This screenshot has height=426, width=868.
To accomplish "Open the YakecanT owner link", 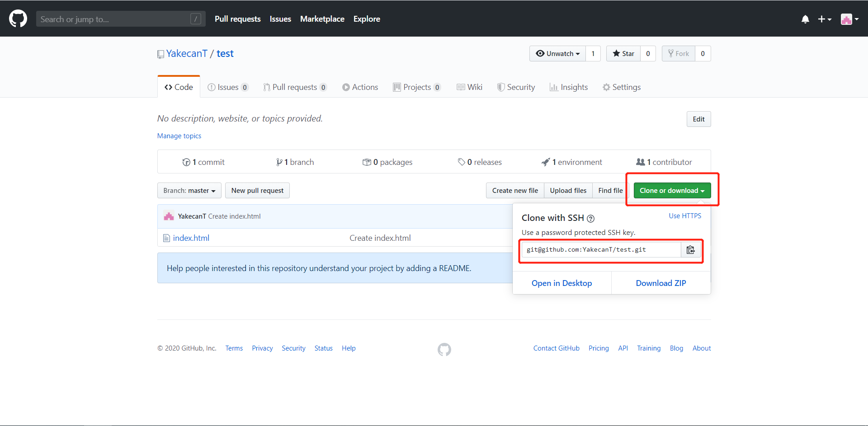I will click(187, 54).
